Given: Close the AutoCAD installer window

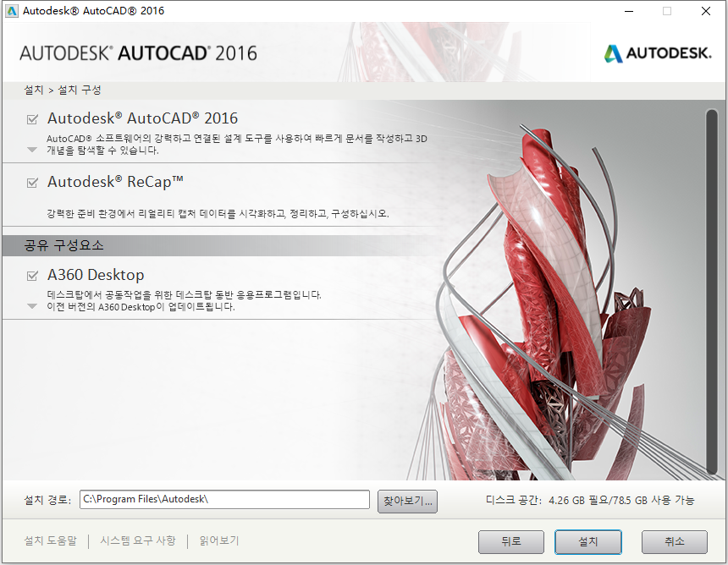Looking at the screenshot, I should [x=706, y=11].
